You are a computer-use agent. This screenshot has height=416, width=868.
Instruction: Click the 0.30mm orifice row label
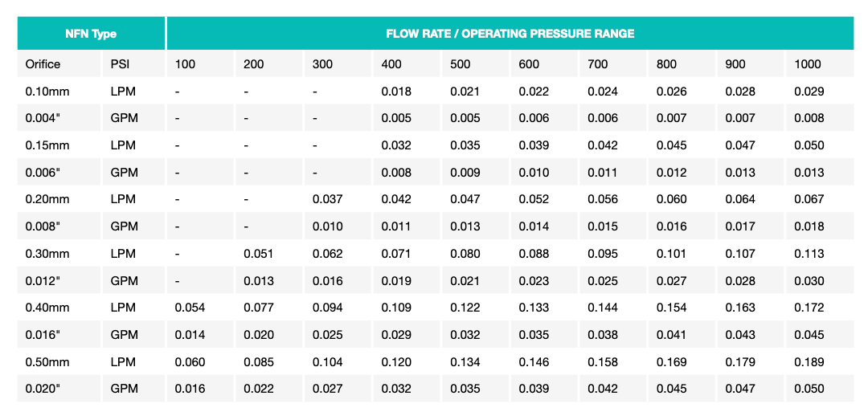tap(47, 254)
